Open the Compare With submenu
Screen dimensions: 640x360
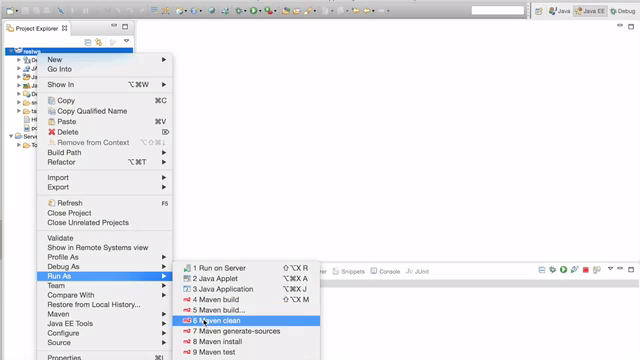[104, 295]
